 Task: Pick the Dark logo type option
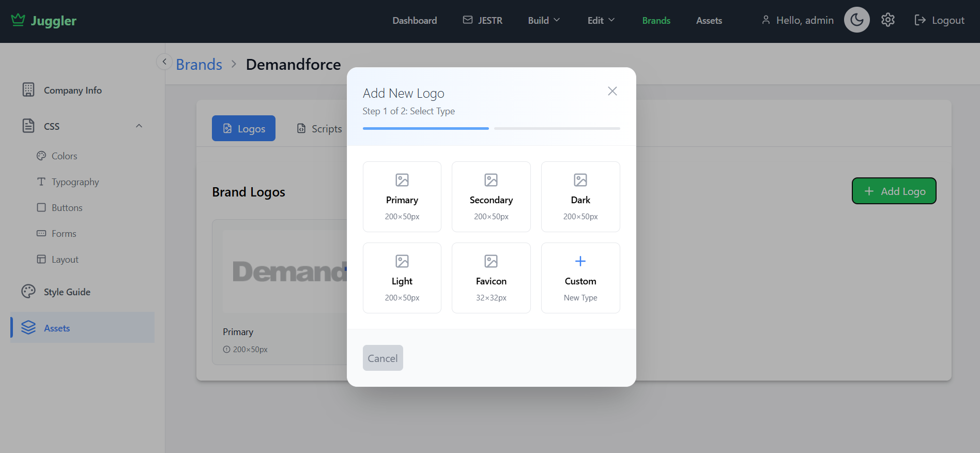(x=580, y=197)
